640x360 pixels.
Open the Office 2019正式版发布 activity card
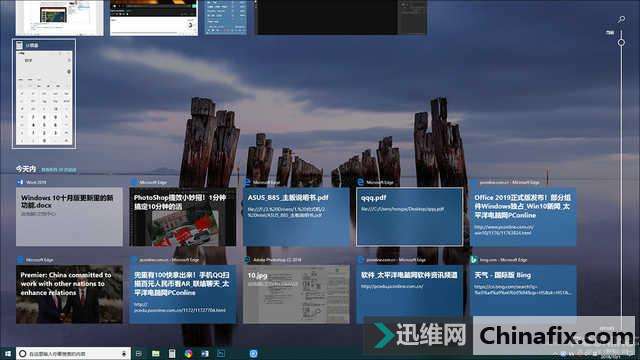(523, 217)
